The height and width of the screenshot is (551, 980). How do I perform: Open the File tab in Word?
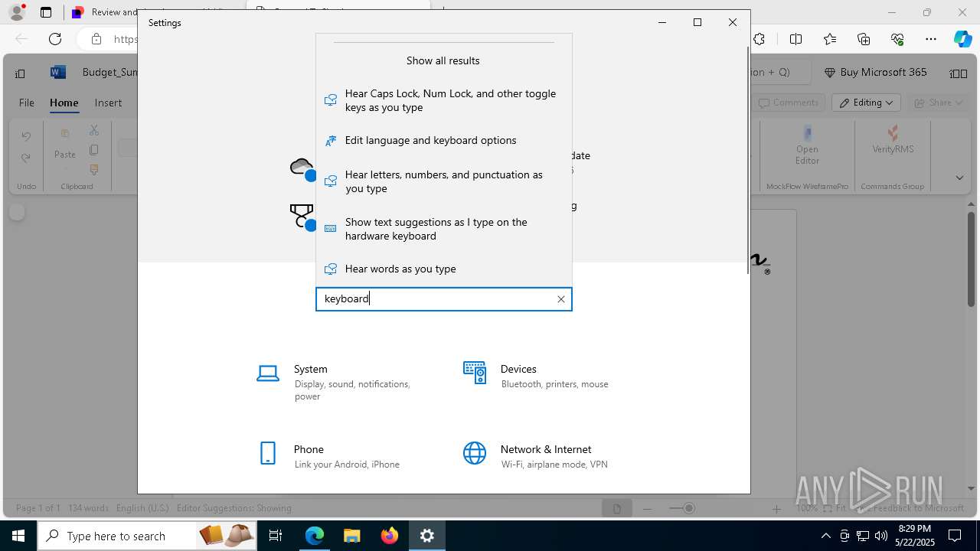pyautogui.click(x=27, y=103)
